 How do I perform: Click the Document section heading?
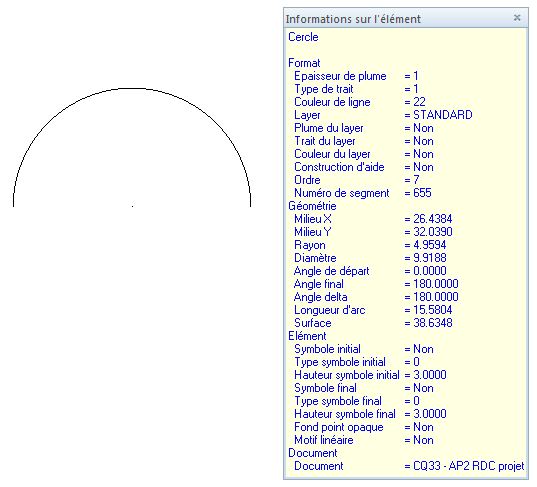(x=313, y=453)
